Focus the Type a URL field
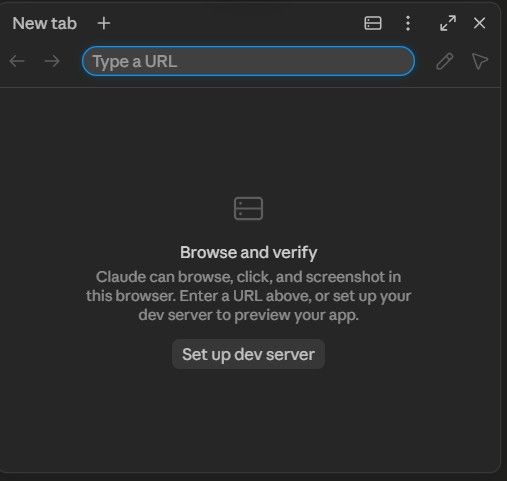Viewport: 507px width, 481px height. pos(248,61)
